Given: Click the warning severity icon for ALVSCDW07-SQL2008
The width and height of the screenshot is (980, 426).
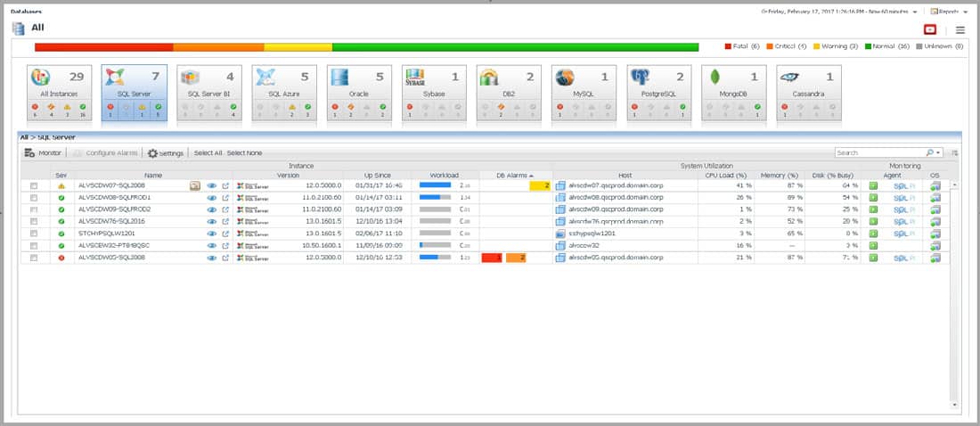Looking at the screenshot, I should pyautogui.click(x=61, y=185).
